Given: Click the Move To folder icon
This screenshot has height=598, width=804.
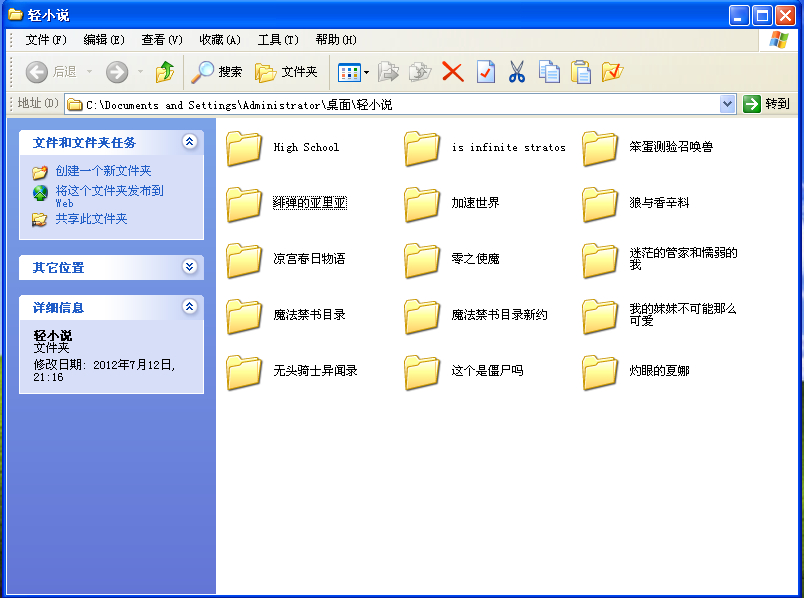Looking at the screenshot, I should point(388,72).
